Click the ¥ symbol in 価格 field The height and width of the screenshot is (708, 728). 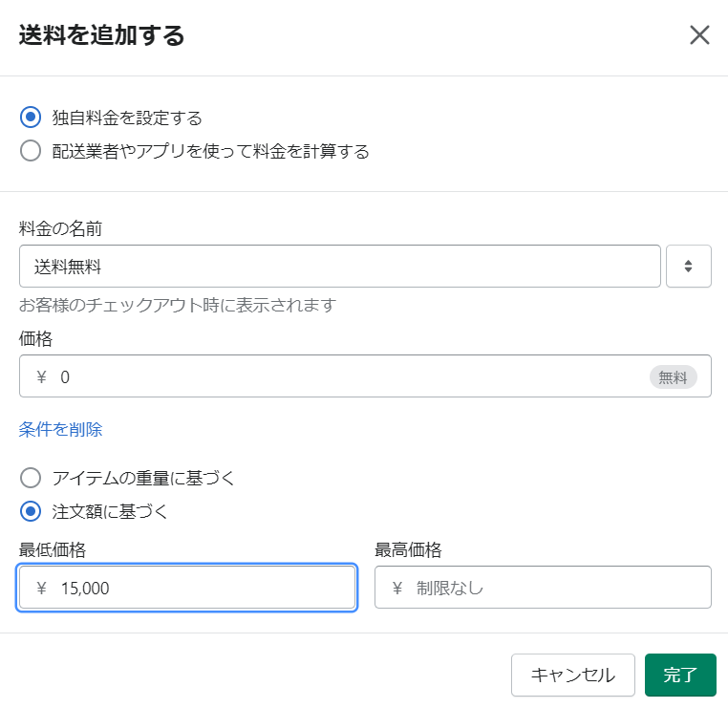pos(41,377)
